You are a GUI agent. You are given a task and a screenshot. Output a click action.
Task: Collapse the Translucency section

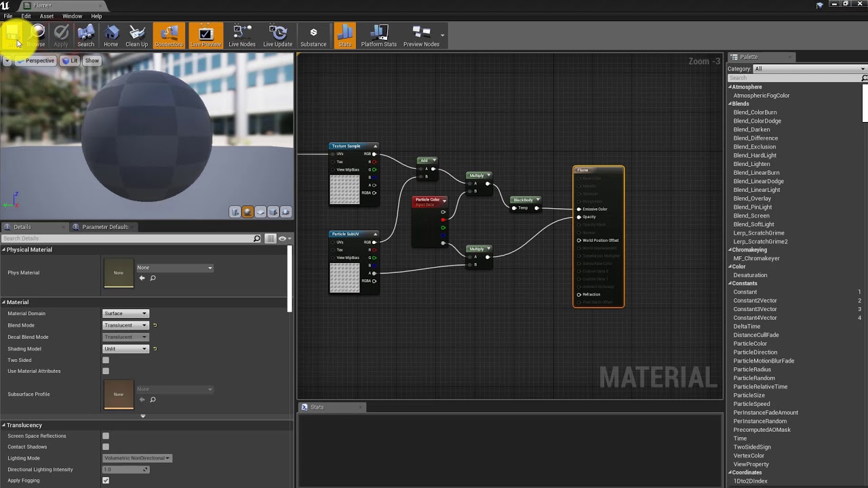click(x=3, y=425)
